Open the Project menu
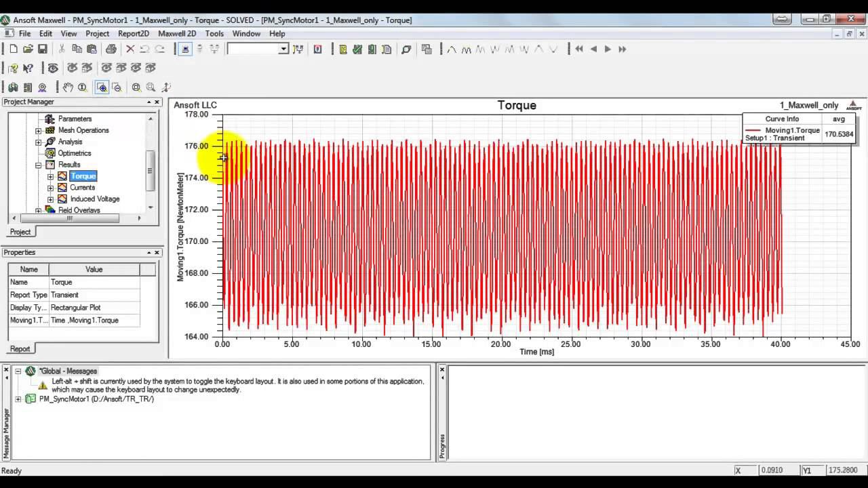 pos(97,33)
